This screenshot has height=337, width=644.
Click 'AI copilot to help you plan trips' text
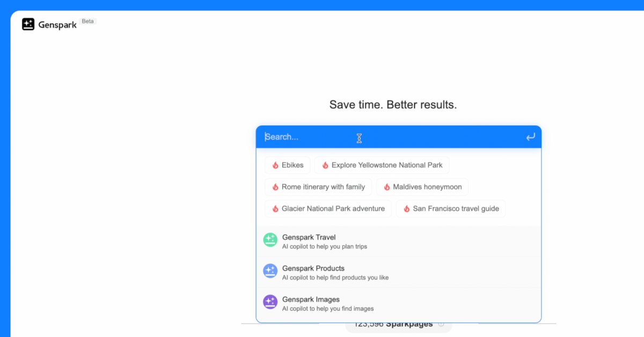(x=325, y=246)
